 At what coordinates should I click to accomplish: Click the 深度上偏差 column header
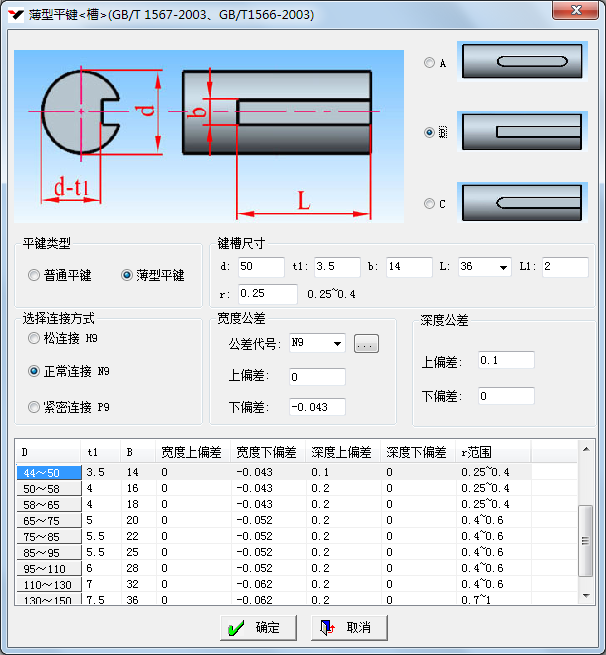[x=343, y=452]
